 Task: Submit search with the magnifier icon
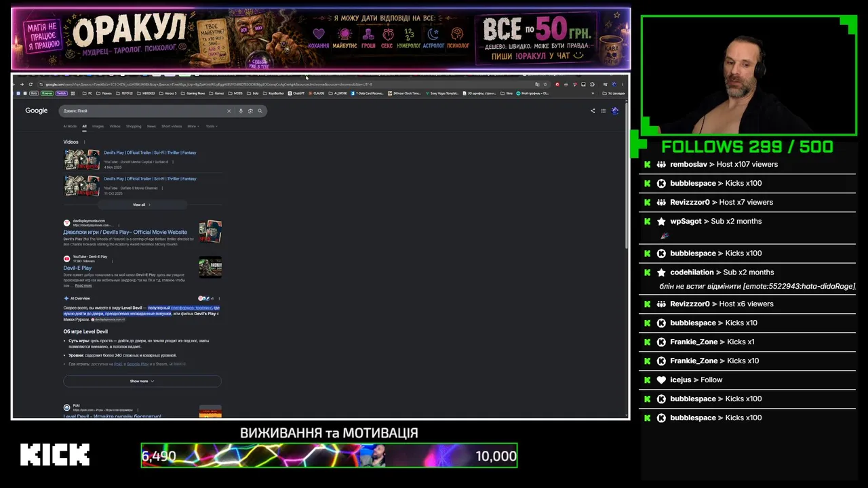coord(260,110)
